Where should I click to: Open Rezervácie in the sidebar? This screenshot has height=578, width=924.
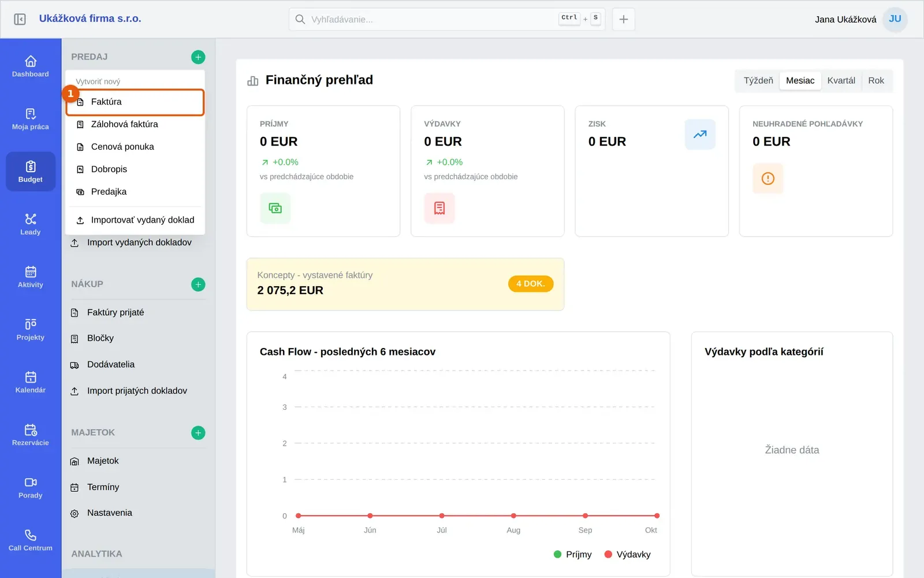(x=31, y=435)
